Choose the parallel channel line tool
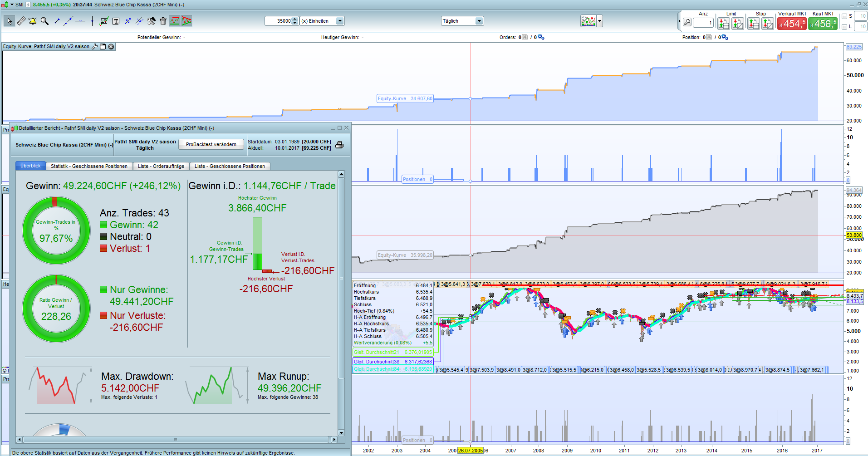The width and height of the screenshot is (868, 456). click(139, 21)
